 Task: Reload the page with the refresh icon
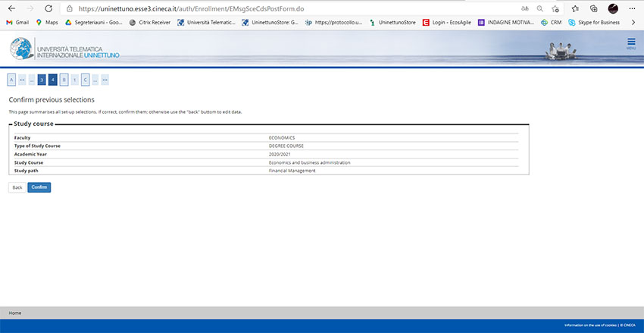(48, 8)
